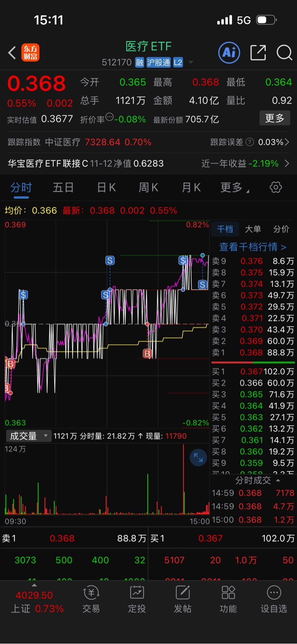Screen dimensions: 297x644
Task: Open the Ai assistant icon
Action: (x=229, y=52)
